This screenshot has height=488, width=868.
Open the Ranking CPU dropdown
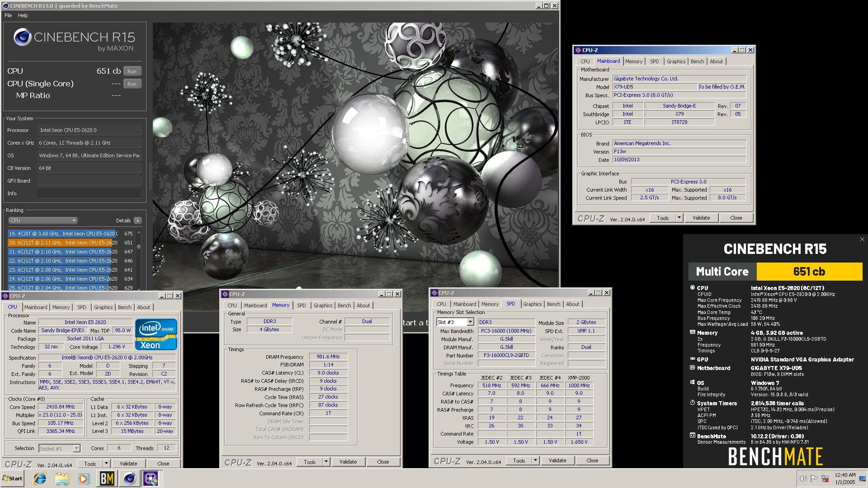coord(43,221)
